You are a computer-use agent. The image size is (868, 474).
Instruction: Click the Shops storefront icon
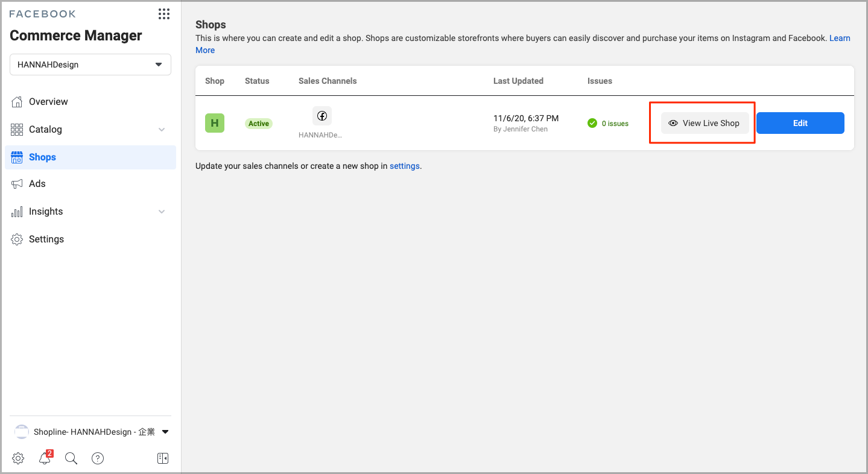click(17, 157)
